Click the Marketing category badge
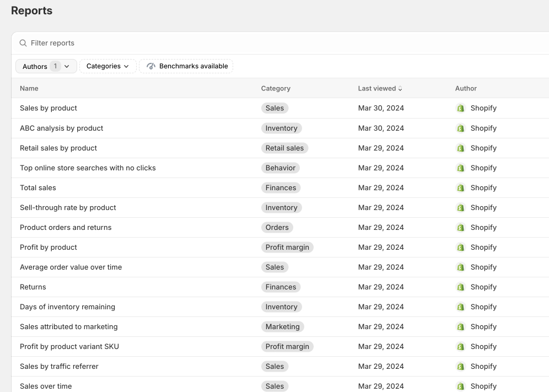This screenshot has height=392, width=549. click(x=283, y=327)
